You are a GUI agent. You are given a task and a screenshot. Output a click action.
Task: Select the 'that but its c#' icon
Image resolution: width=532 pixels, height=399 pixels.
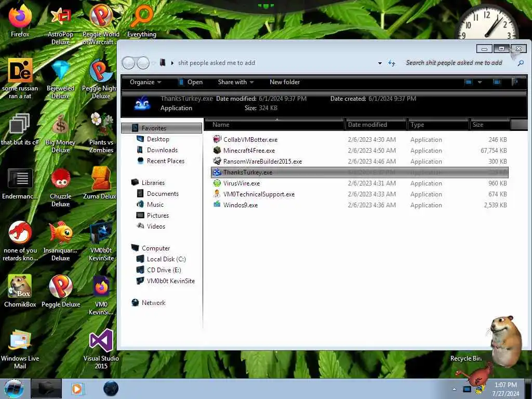pos(20,129)
